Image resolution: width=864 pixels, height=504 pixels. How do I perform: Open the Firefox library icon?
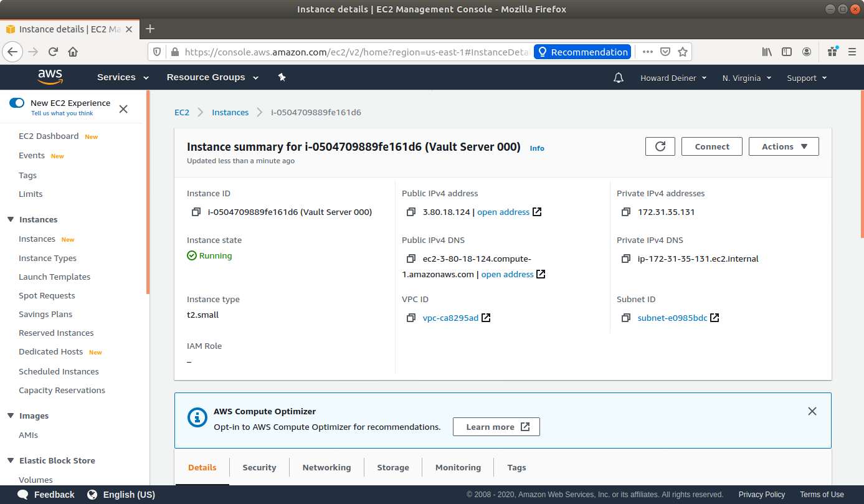click(x=767, y=52)
